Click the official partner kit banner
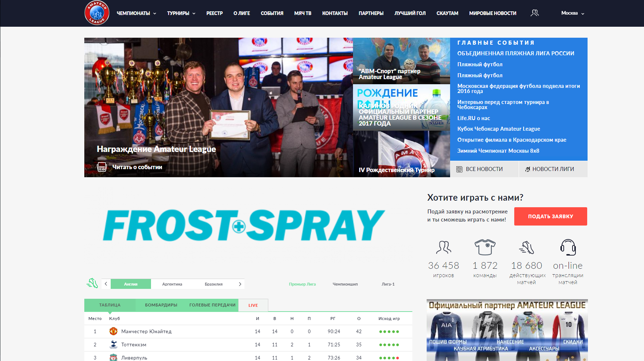 (507, 330)
